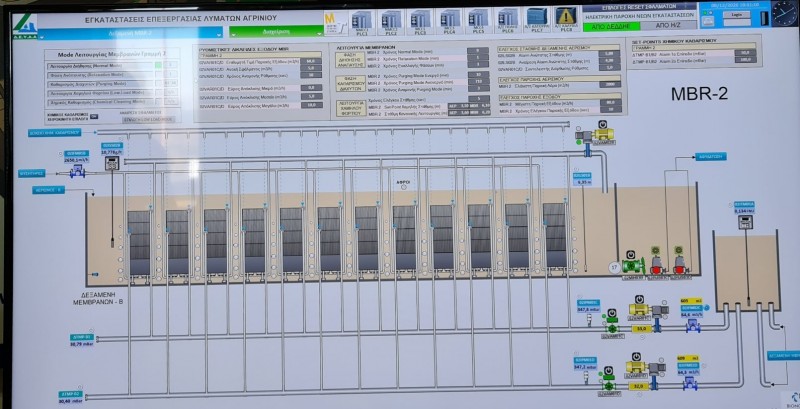Click the yellow 33,0 pump speed value field

tap(640, 328)
